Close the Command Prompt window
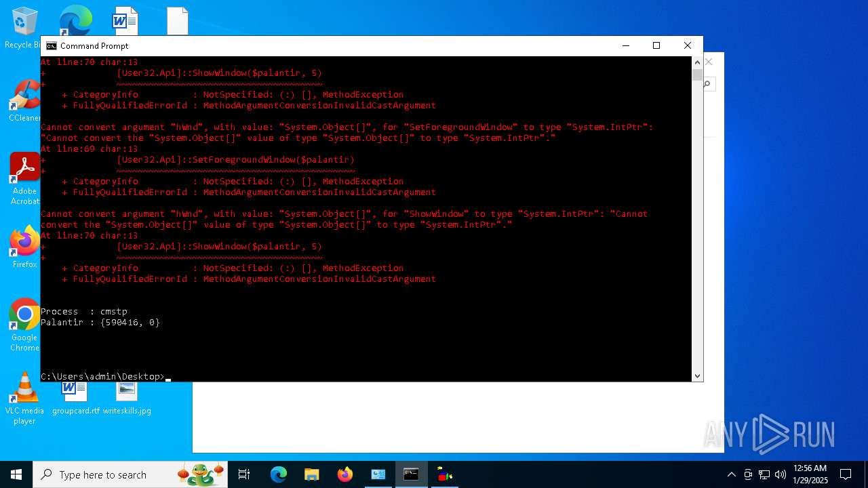This screenshot has width=868, height=488. [688, 45]
